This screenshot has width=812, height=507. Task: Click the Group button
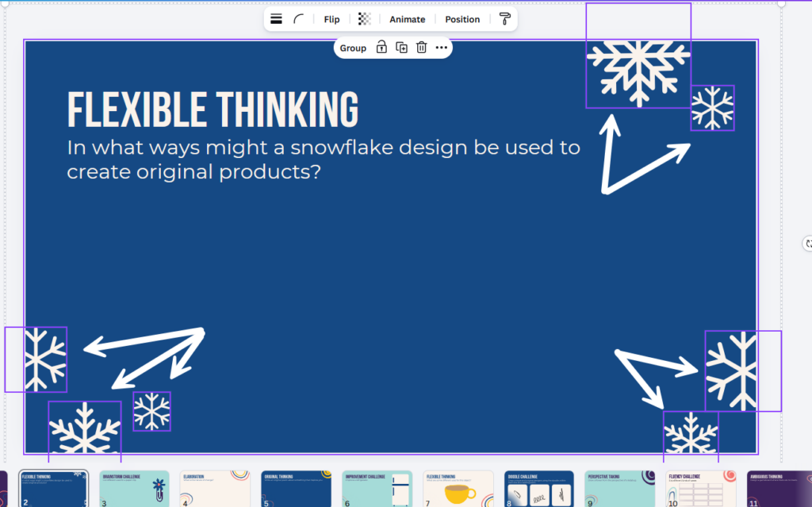[353, 48]
